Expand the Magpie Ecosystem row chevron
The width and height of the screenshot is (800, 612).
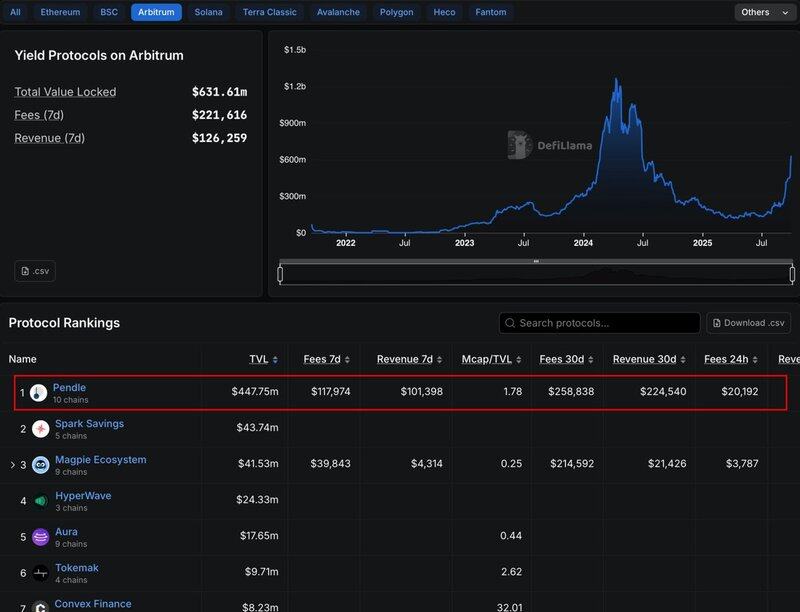point(12,465)
